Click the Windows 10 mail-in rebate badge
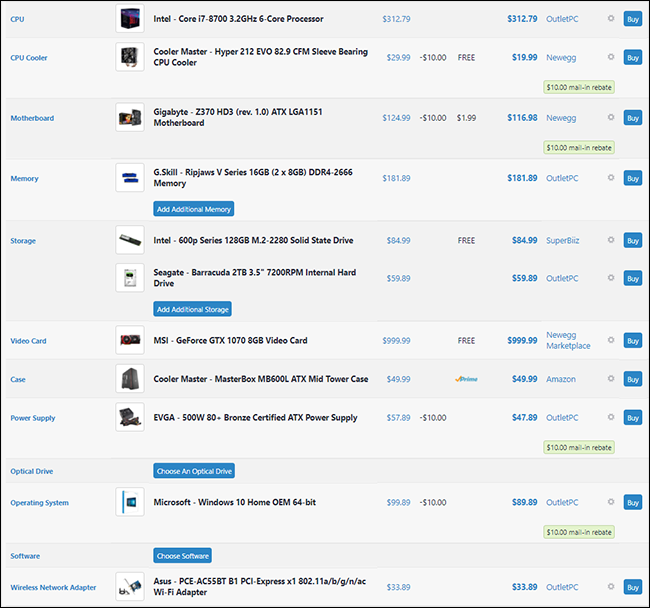The image size is (650, 608). (x=579, y=532)
